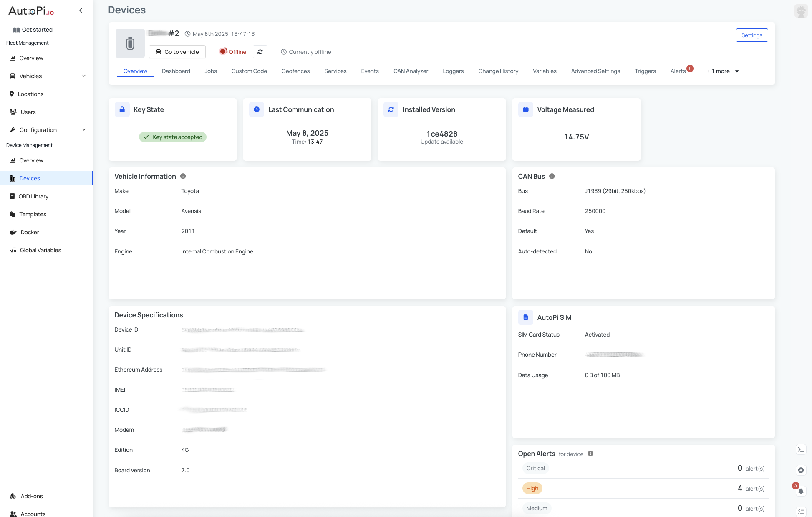Image resolution: width=812 pixels, height=517 pixels.
Task: Refresh the device status next to Offline
Action: 260,51
